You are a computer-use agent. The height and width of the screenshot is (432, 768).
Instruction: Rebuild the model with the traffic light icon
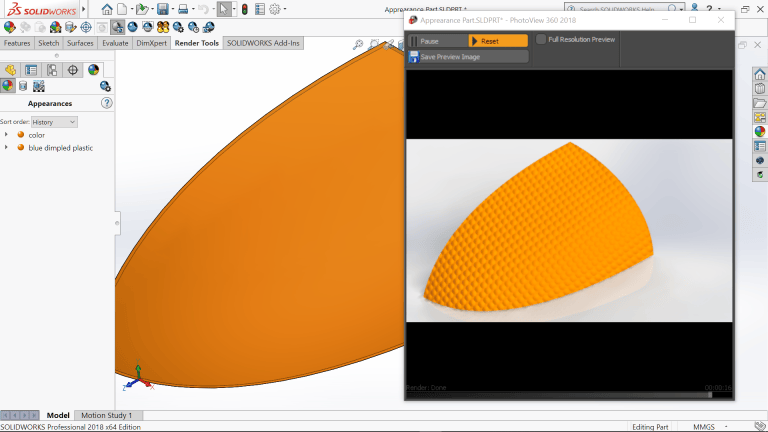pyautogui.click(x=244, y=9)
